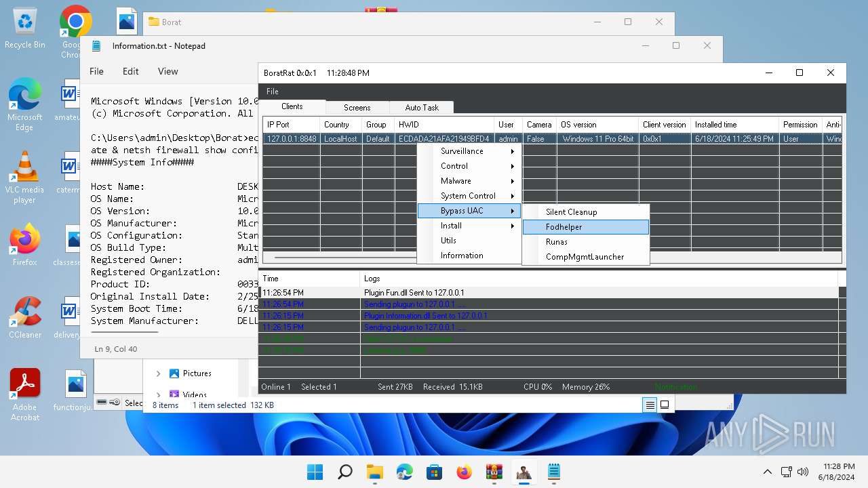Show hidden system tray icons
868x488 pixels.
point(767,472)
